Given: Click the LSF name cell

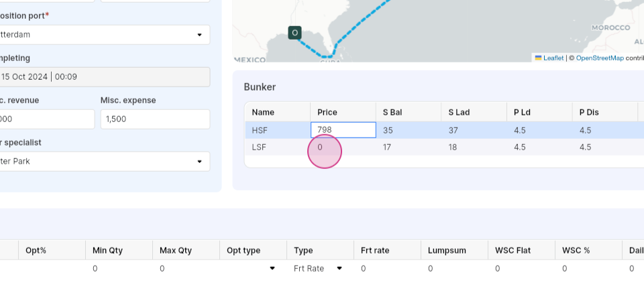Looking at the screenshot, I should [x=278, y=147].
